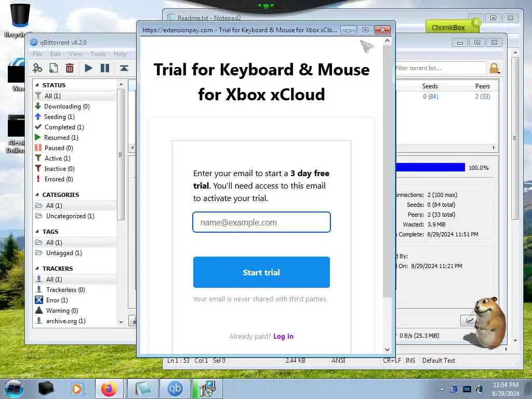The image size is (532, 399).
Task: Click the Start trial button
Action: click(x=261, y=272)
